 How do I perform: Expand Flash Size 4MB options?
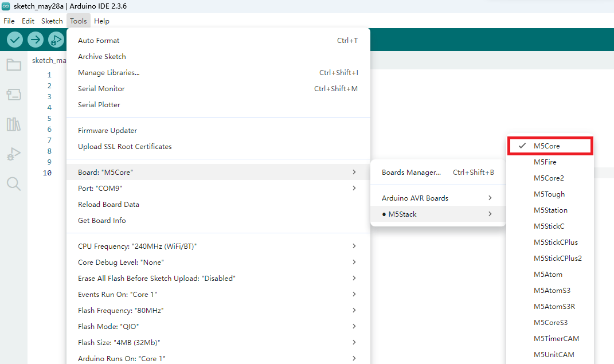[x=218, y=342]
